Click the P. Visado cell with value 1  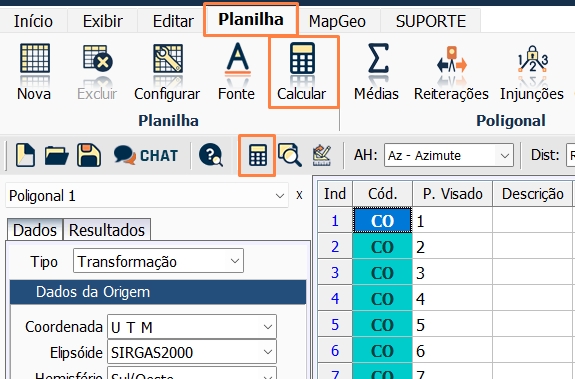453,220
